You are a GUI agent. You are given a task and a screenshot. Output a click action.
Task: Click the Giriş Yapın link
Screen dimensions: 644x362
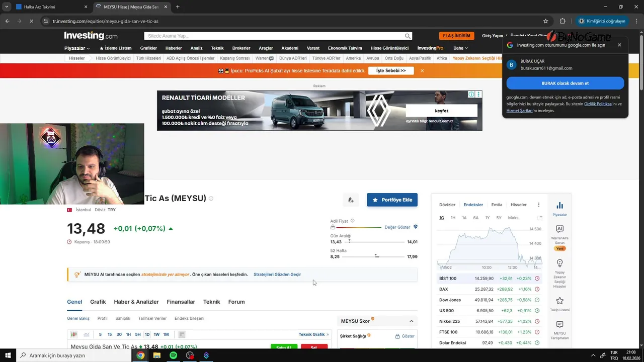pos(493,36)
